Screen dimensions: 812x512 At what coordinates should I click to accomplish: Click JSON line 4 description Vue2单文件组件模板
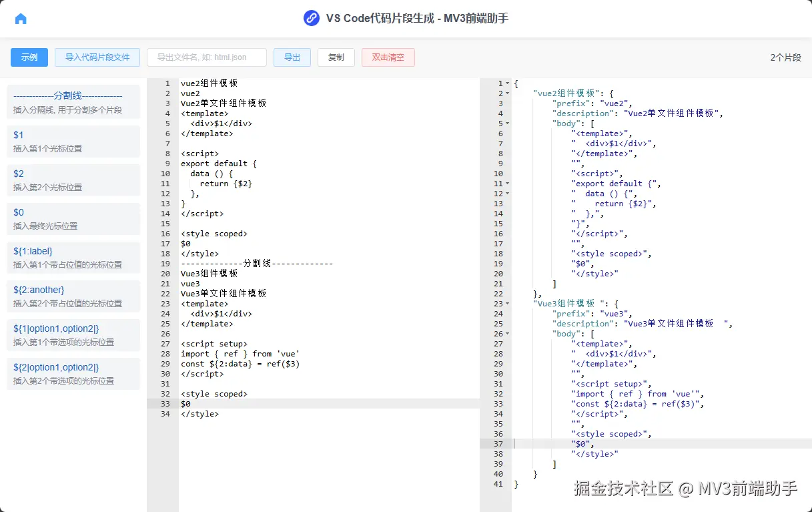pos(637,113)
